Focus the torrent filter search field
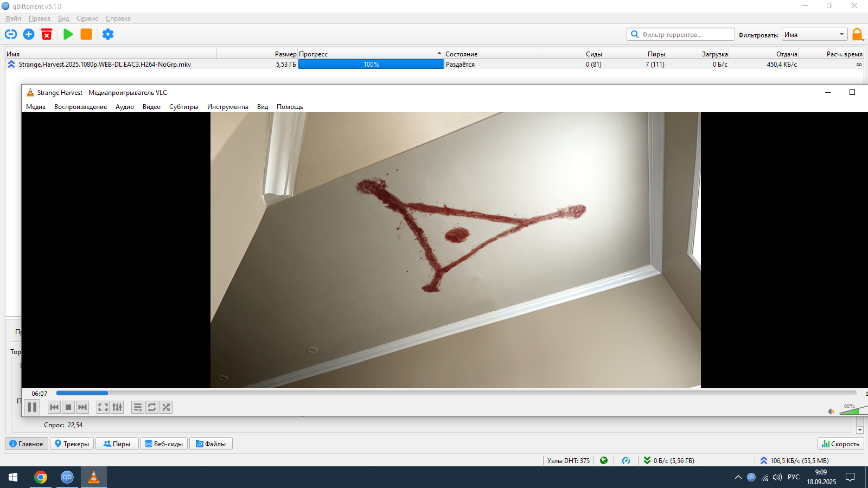Screen dimensions: 868x488 (x=681, y=34)
